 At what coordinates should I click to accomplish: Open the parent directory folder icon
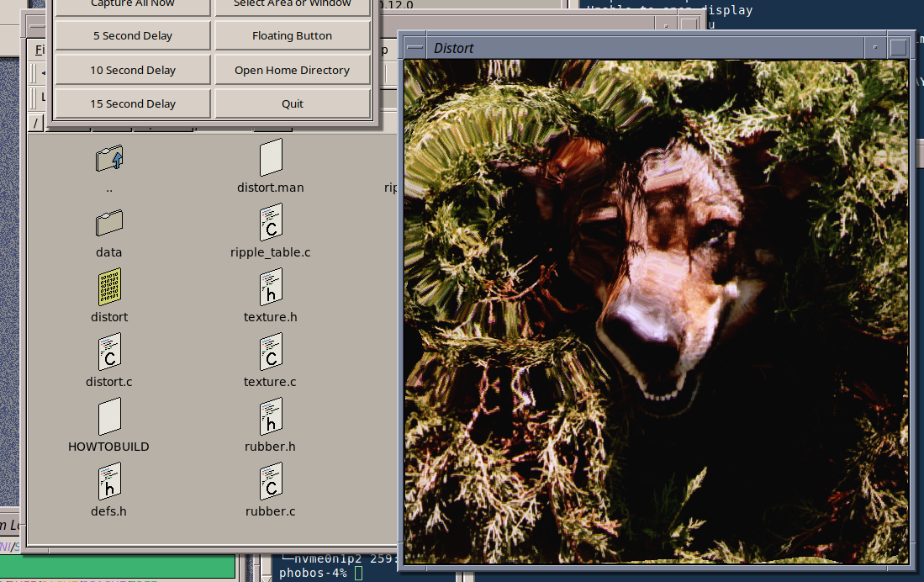[x=109, y=158]
